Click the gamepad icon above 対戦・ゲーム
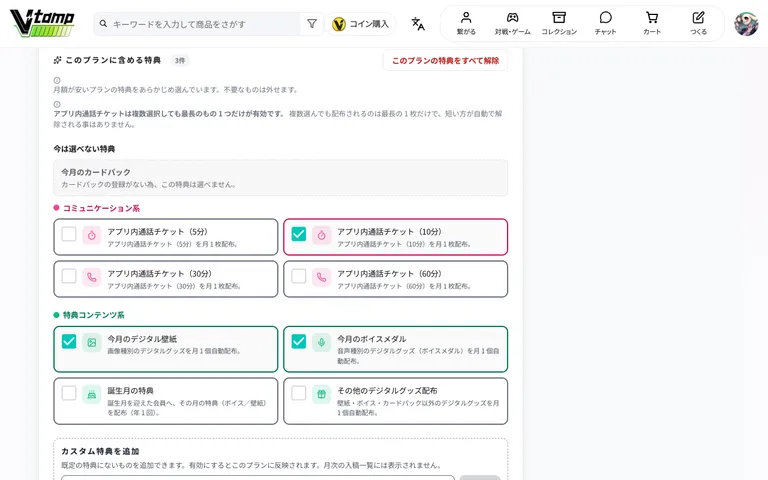The image size is (768, 480). pyautogui.click(x=512, y=18)
